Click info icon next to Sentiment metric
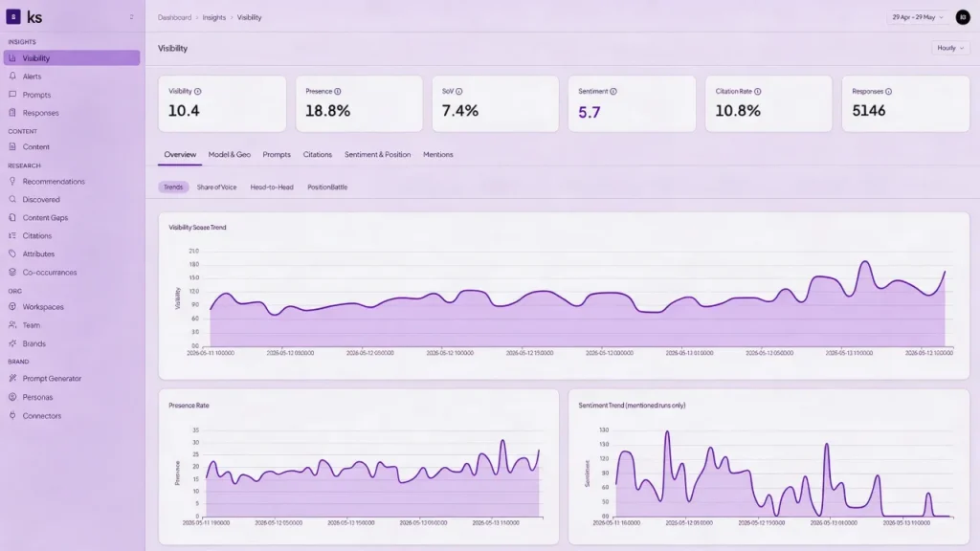Viewport: 980px width, 551px height. 613,91
